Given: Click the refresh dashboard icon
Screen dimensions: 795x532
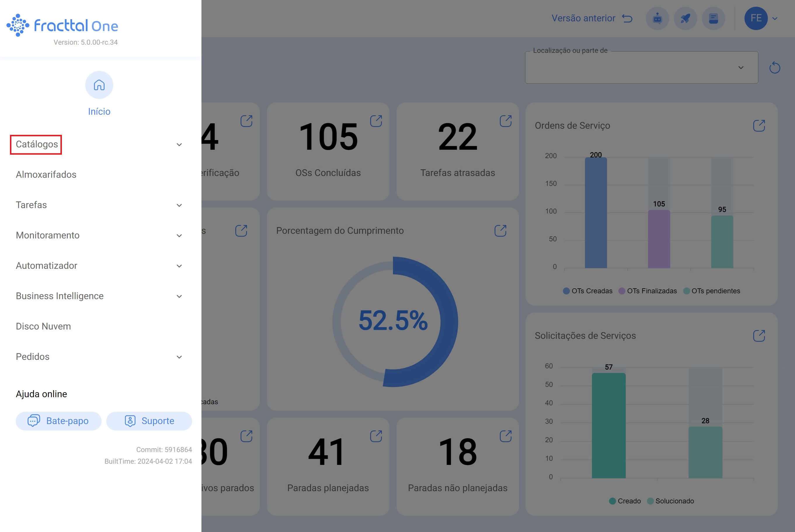Looking at the screenshot, I should (774, 67).
